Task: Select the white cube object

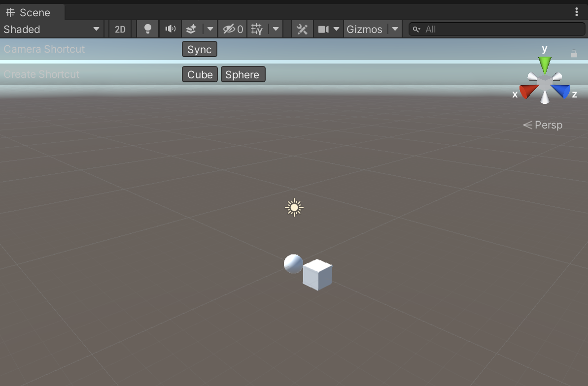Action: [x=317, y=275]
